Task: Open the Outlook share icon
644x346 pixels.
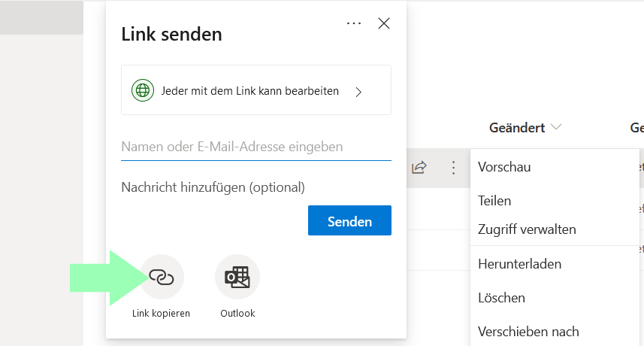Action: [x=237, y=277]
